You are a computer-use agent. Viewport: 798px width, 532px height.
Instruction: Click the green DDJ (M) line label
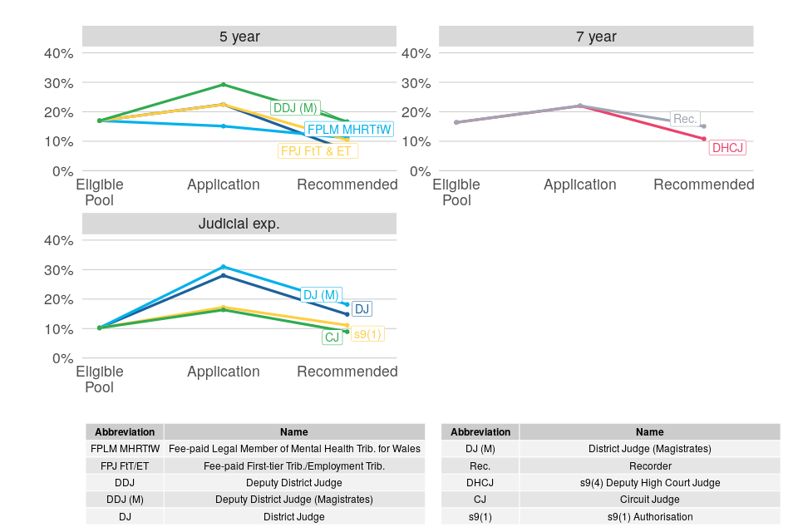coord(295,108)
